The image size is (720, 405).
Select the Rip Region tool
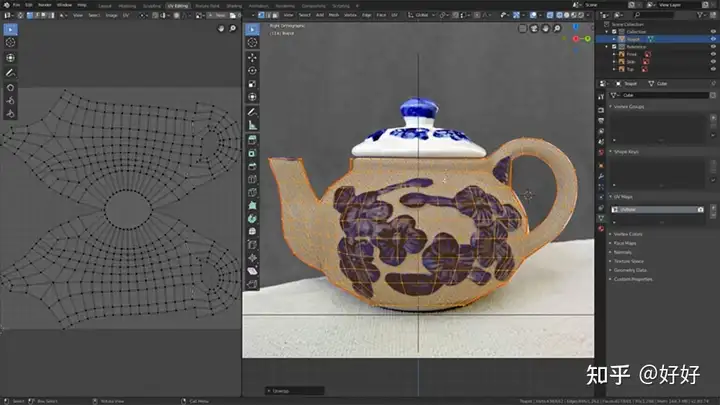[252, 285]
